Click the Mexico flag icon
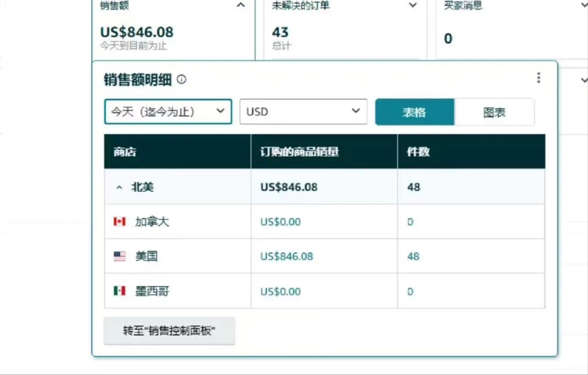Screen dimensions: 588x375 click(120, 291)
